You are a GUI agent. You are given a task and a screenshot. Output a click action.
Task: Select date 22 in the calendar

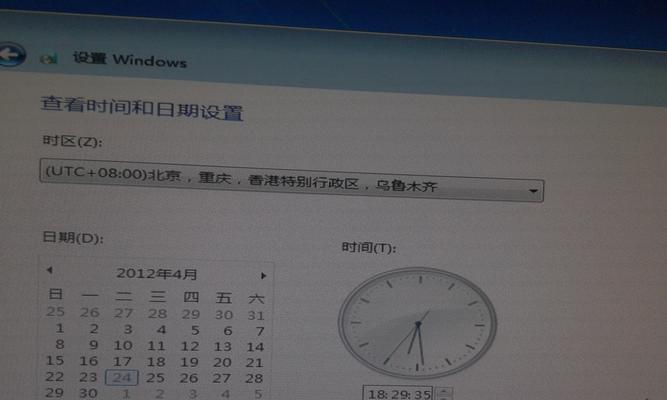[54, 377]
